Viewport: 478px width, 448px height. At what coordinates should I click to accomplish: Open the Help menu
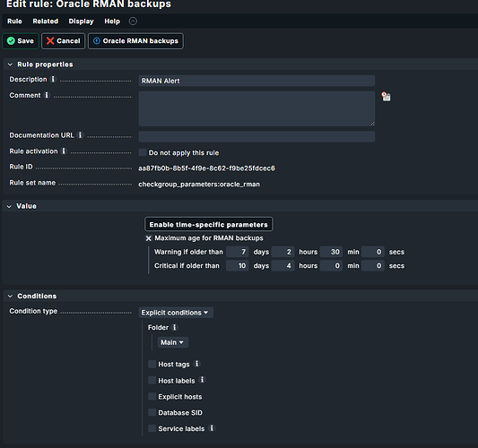click(x=112, y=22)
